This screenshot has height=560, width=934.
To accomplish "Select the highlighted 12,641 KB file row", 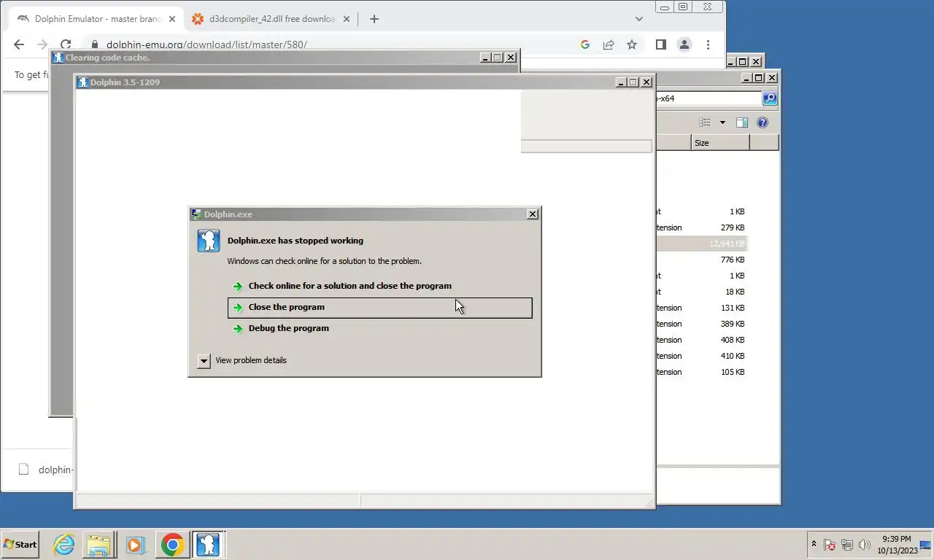I will (x=702, y=244).
